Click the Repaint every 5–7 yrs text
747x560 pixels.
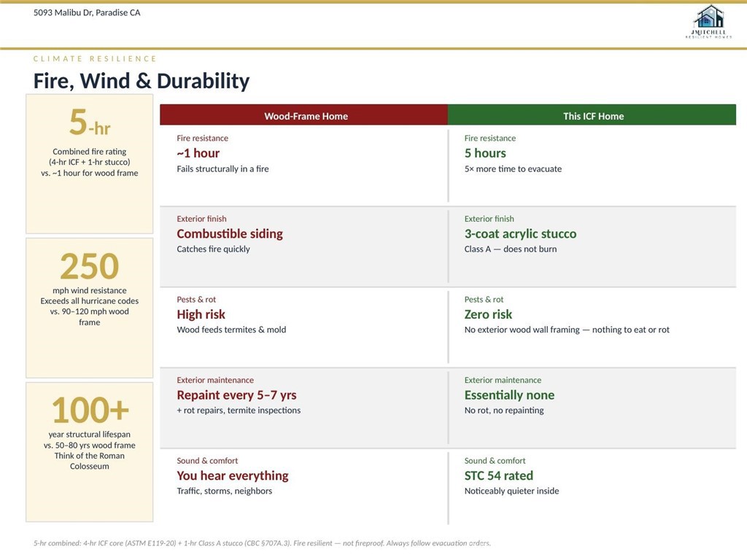[x=236, y=395]
